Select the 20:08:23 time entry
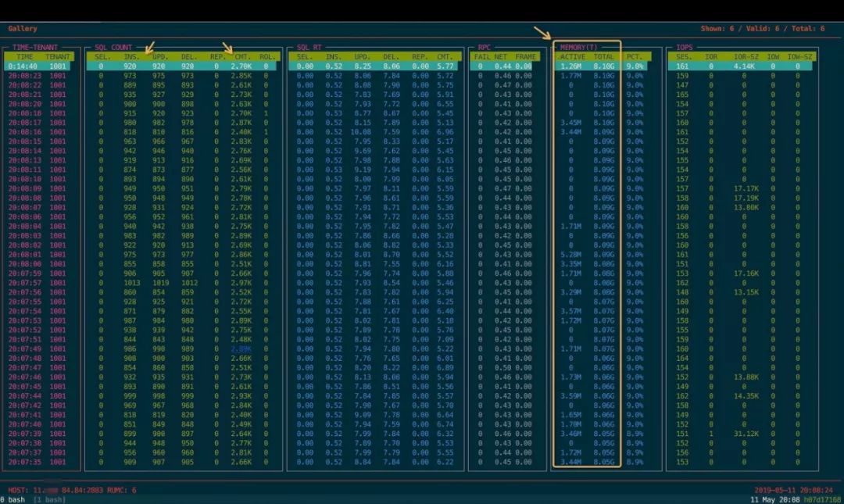844x504 pixels. 25,76
